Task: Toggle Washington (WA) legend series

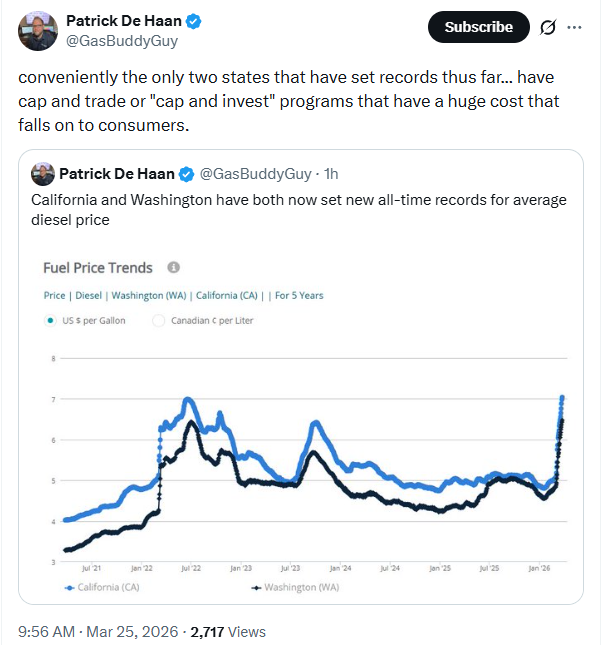Action: pos(297,587)
